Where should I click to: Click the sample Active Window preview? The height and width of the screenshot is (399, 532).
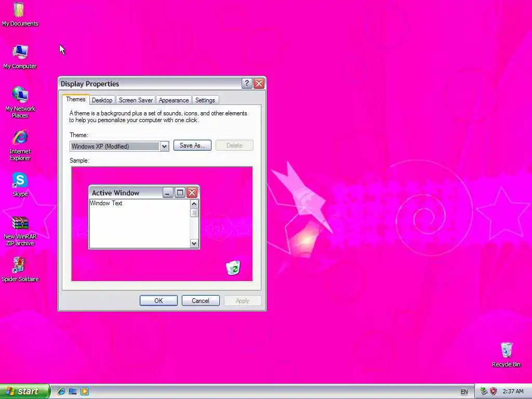(144, 217)
